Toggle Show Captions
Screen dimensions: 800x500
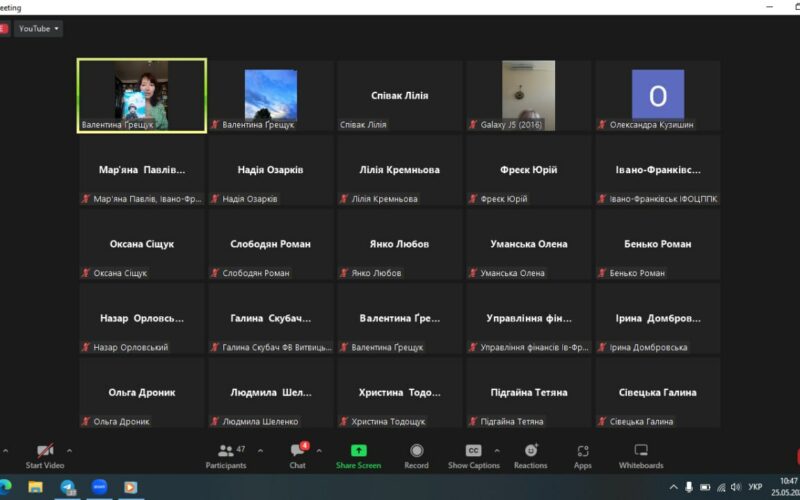coord(473,451)
